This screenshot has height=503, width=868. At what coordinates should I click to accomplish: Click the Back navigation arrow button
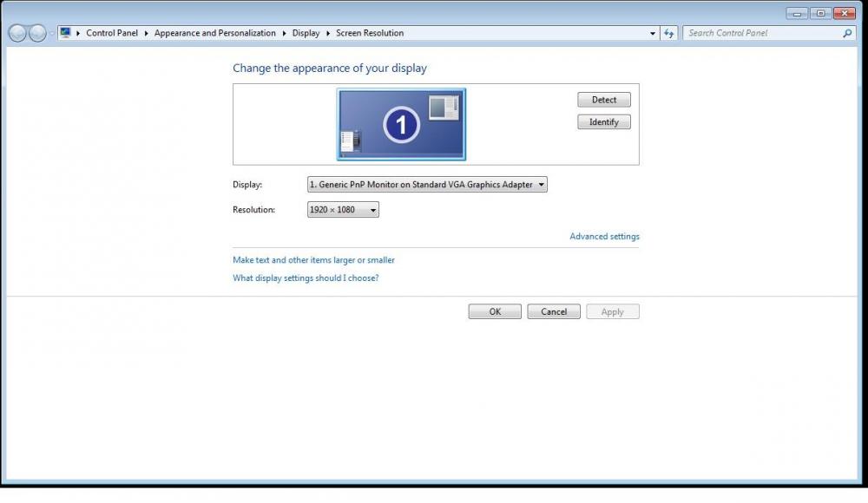[17, 33]
